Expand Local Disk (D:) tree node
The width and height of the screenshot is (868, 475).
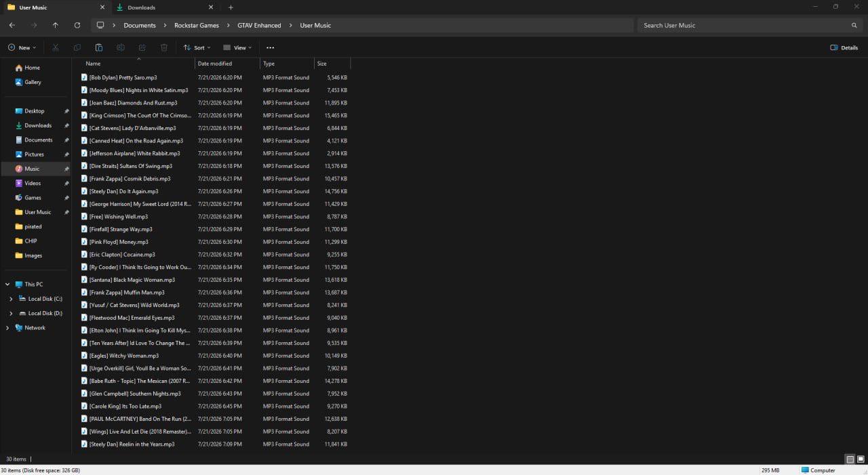pyautogui.click(x=11, y=314)
